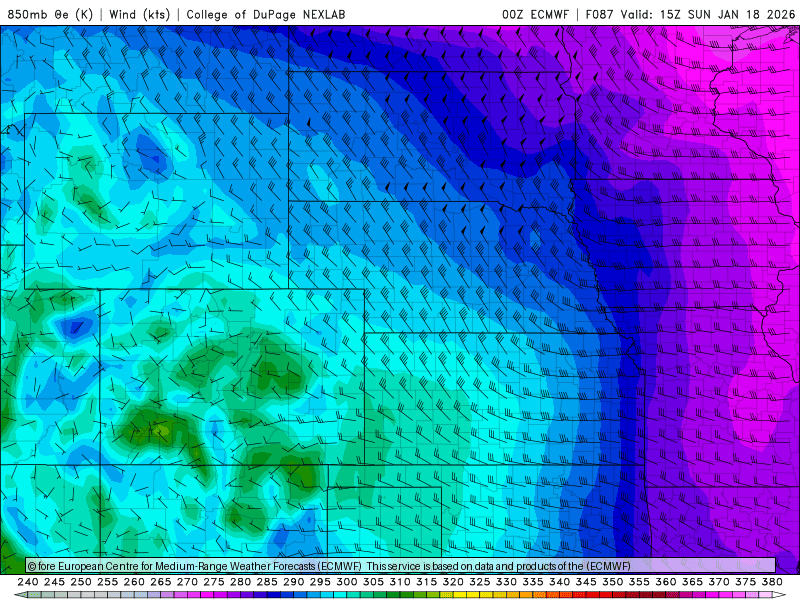Click the 290 value on the legend scale

pyautogui.click(x=293, y=582)
